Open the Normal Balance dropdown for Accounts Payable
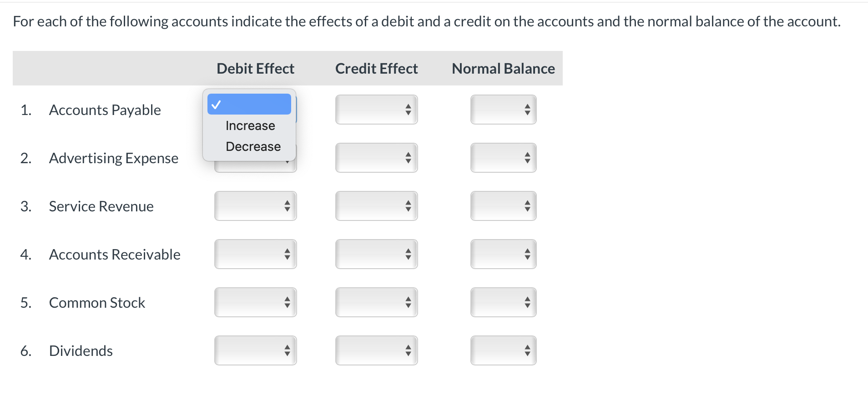Viewport: 868px width, 400px height. click(503, 109)
